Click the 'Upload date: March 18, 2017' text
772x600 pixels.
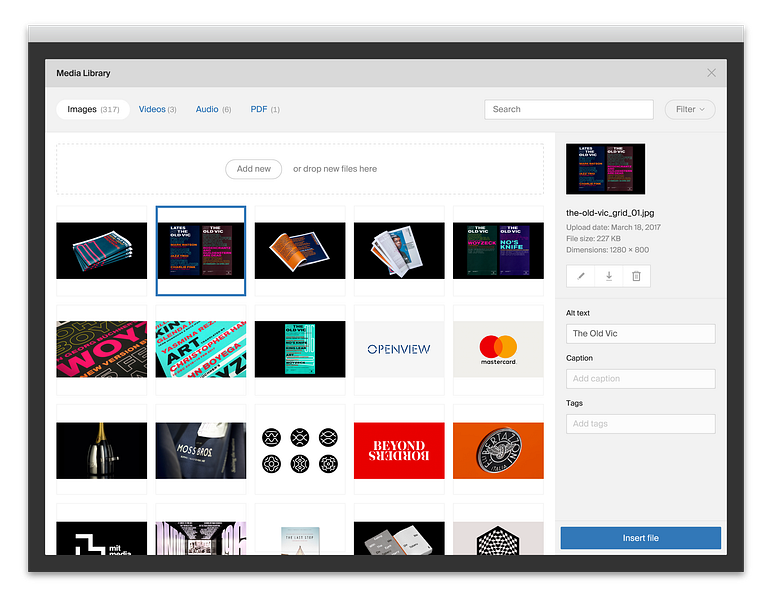tap(613, 227)
